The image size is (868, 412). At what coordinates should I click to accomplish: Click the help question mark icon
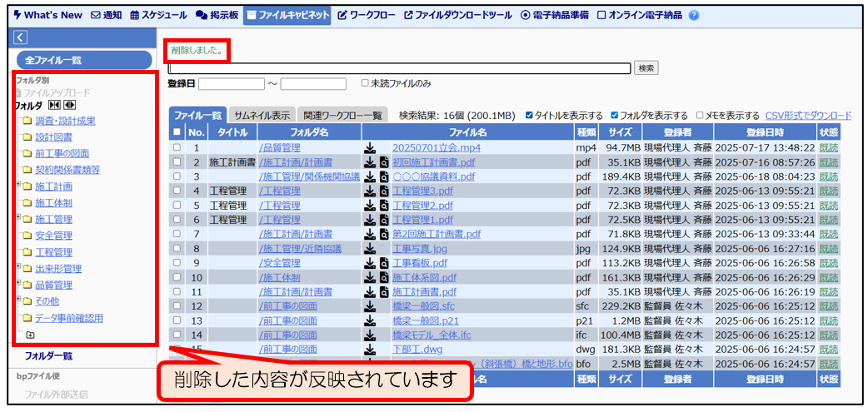click(x=694, y=15)
